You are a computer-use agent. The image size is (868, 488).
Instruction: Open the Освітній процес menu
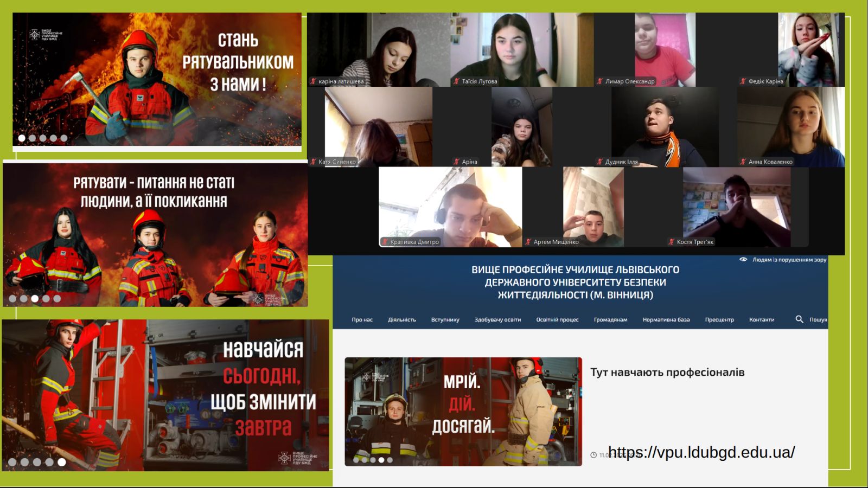tap(557, 320)
